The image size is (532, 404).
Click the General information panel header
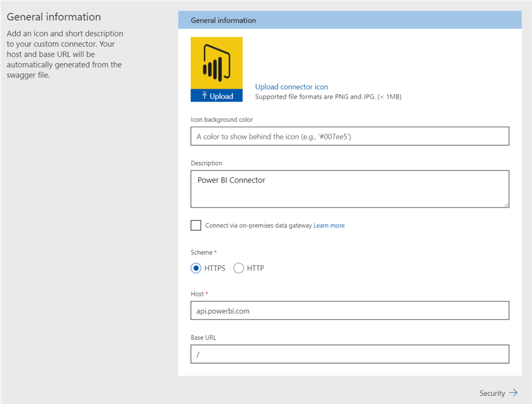point(350,20)
